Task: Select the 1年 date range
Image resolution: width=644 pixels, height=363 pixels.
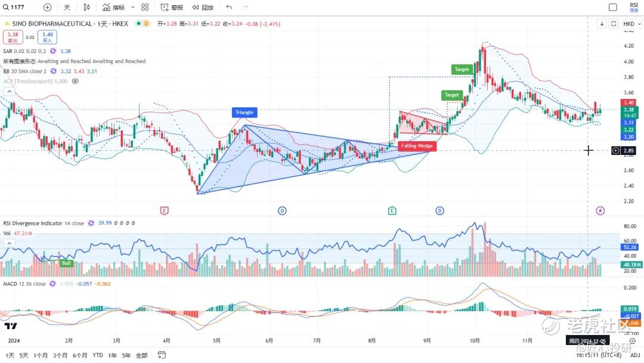Action: (112, 355)
